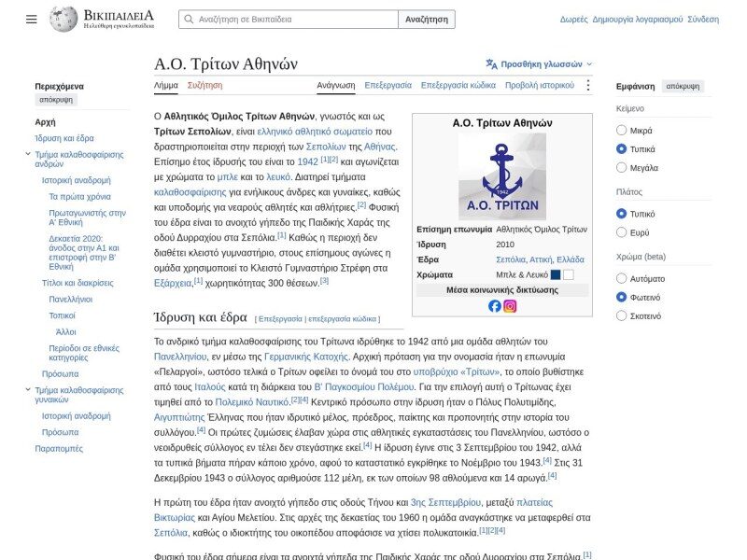The height and width of the screenshot is (560, 747).
Task: Click the Σύνδεση login link
Action: point(703,20)
